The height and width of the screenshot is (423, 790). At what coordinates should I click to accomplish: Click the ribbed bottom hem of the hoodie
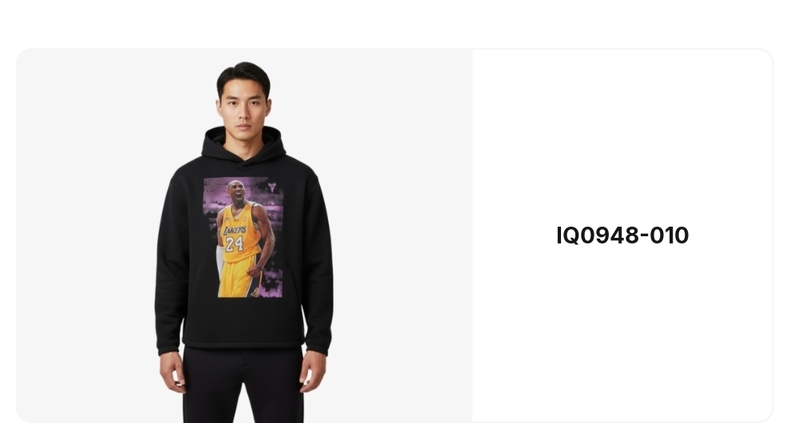click(x=244, y=343)
